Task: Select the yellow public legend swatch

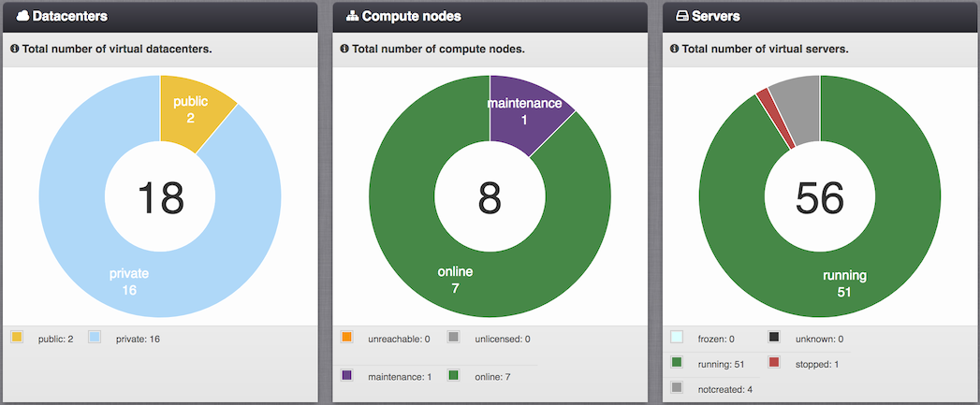Action: coord(17,338)
